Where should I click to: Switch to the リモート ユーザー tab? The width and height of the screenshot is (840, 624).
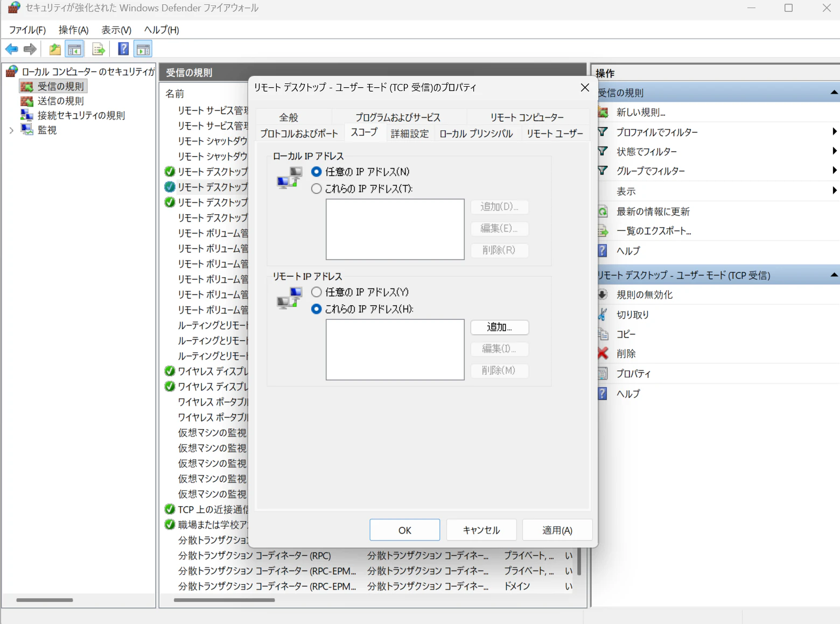coord(555,134)
